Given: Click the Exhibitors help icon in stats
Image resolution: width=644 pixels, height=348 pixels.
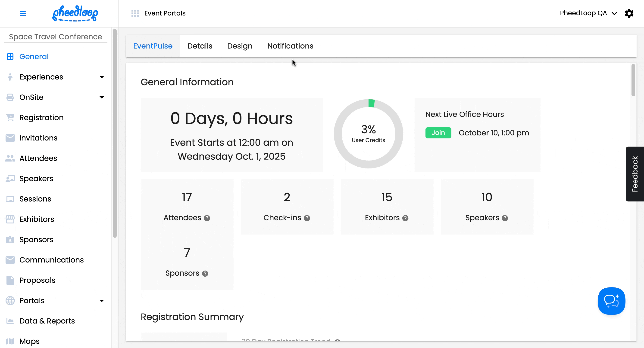Looking at the screenshot, I should 405,218.
